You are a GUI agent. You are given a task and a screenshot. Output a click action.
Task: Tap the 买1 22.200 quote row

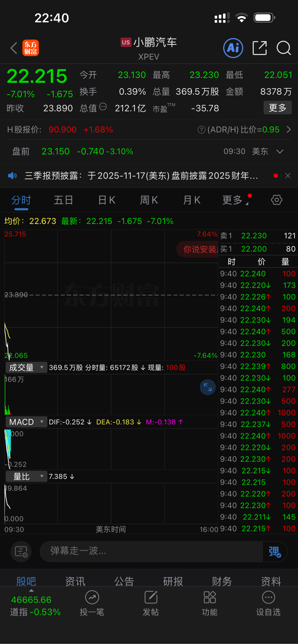258,249
